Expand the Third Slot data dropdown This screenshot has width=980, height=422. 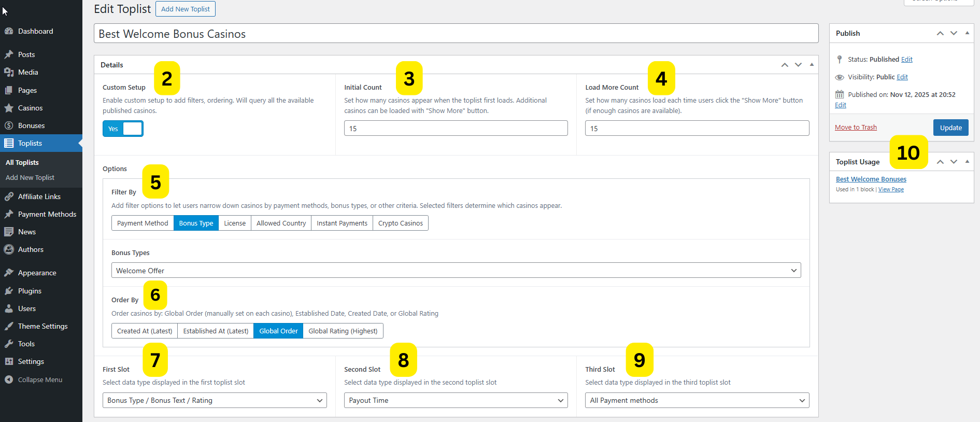[697, 400]
